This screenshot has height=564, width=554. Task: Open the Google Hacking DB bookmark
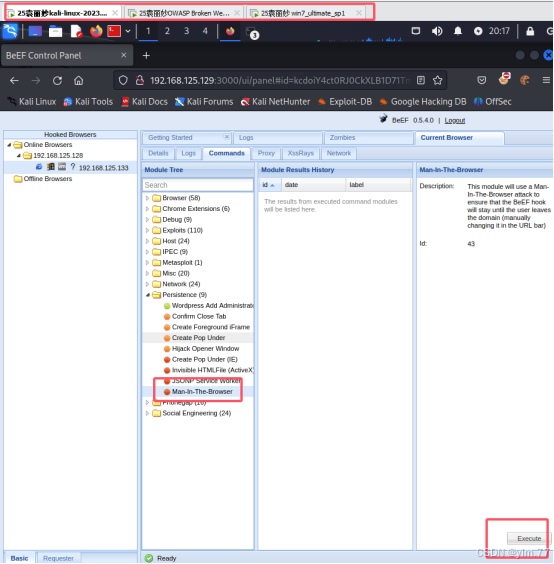click(423, 102)
